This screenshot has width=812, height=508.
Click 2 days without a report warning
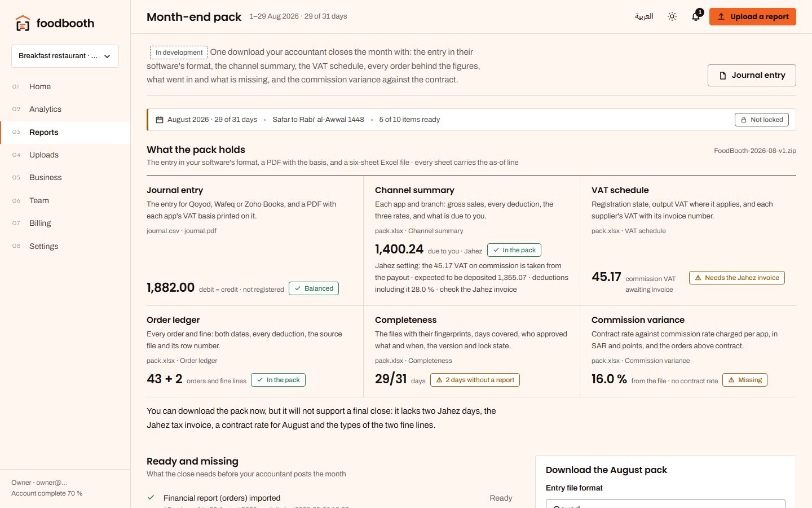475,380
